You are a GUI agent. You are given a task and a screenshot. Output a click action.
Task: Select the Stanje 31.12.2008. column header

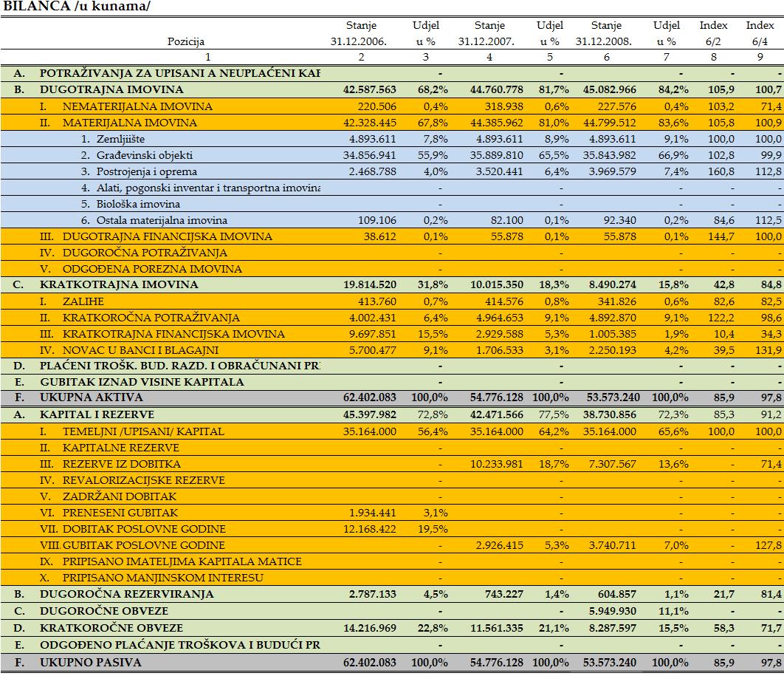coord(605,33)
